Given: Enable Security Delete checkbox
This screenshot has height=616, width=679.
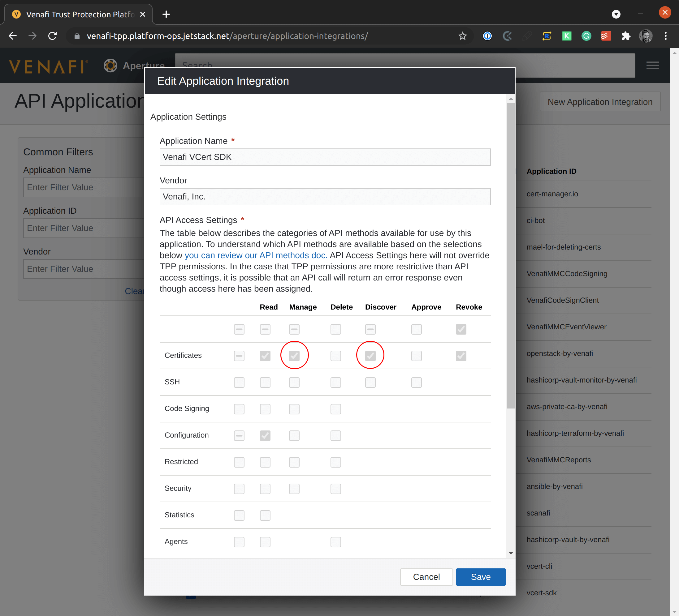Looking at the screenshot, I should pyautogui.click(x=335, y=488).
